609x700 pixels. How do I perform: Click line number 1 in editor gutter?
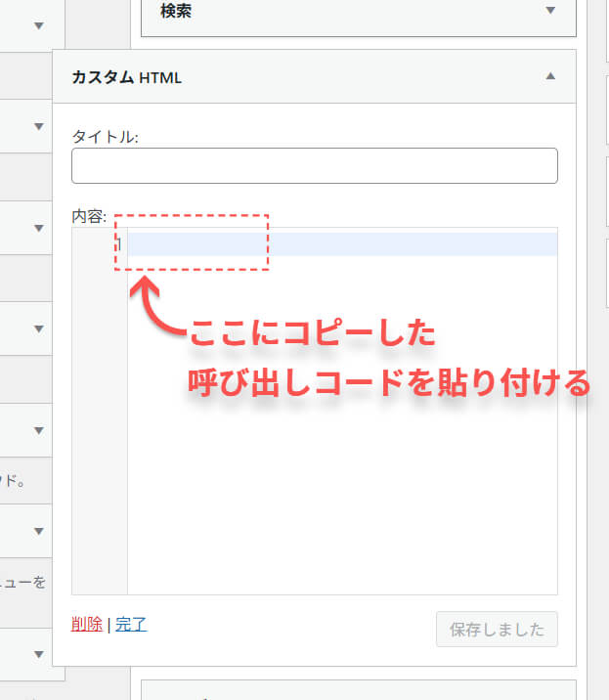pyautogui.click(x=119, y=243)
